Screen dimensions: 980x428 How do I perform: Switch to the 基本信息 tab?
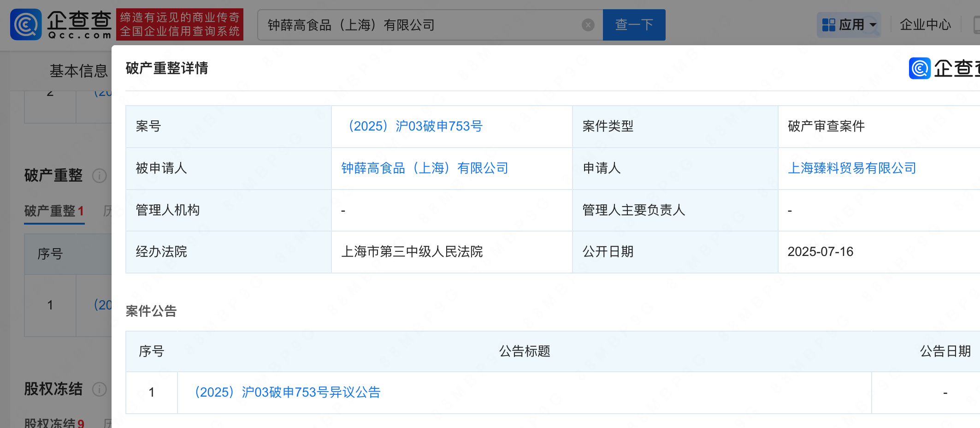tap(78, 71)
